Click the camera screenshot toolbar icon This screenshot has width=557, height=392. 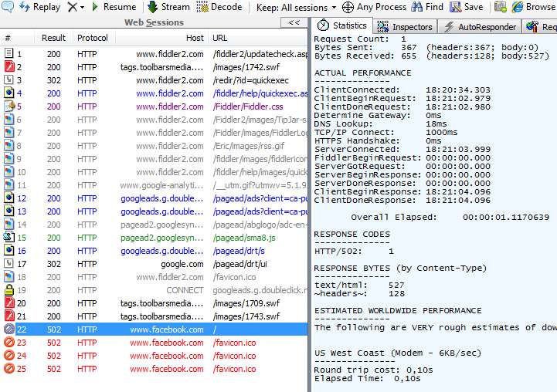500,7
